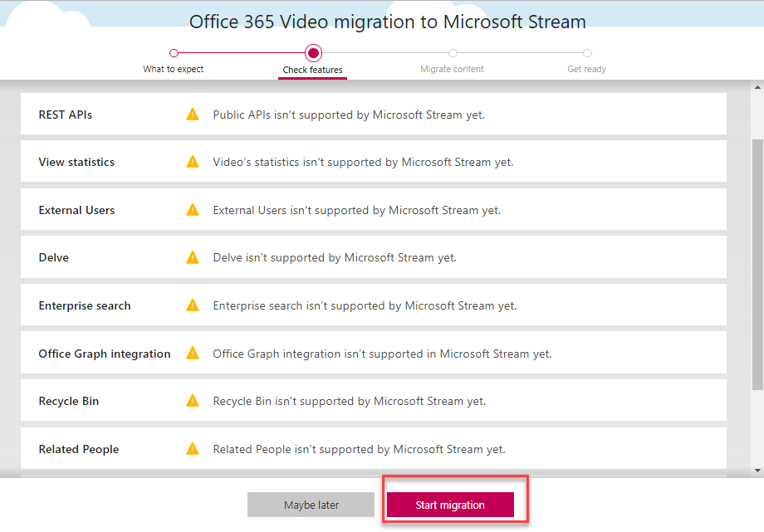Click the Enterprise search warning triangle
764x532 pixels.
pos(193,305)
